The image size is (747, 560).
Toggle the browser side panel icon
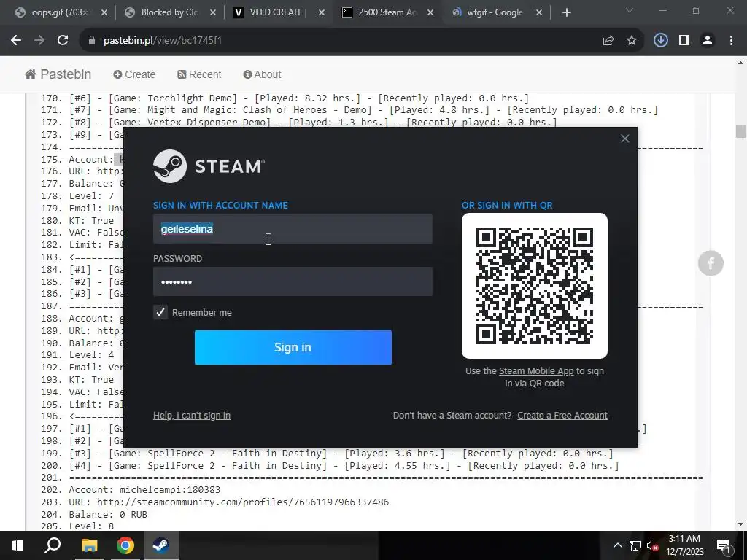[x=684, y=41]
